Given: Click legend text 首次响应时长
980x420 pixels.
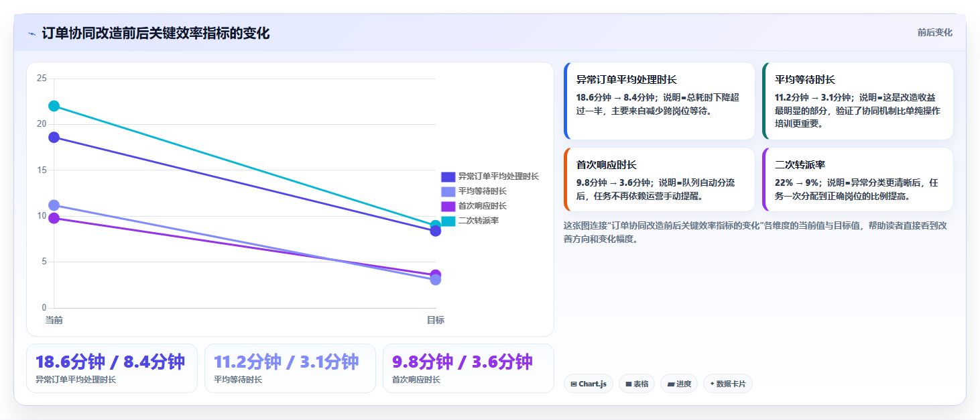Looking at the screenshot, I should tap(483, 206).
